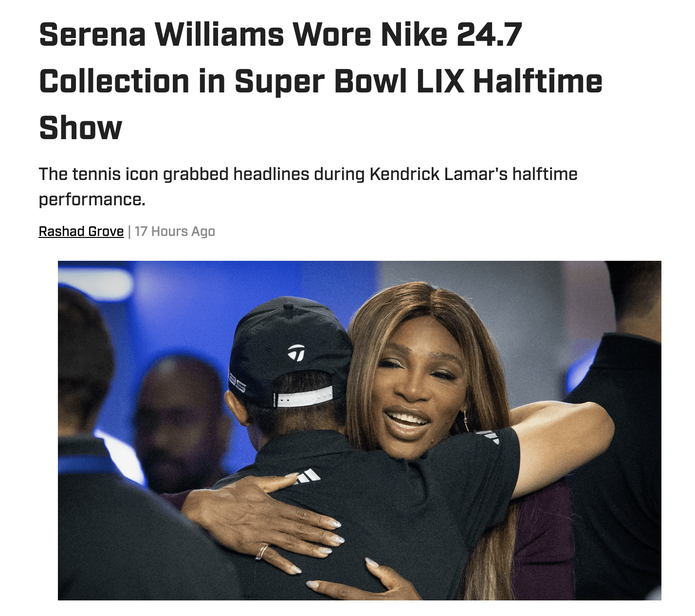Click the Adidas logo on the shirt's back

point(306,475)
